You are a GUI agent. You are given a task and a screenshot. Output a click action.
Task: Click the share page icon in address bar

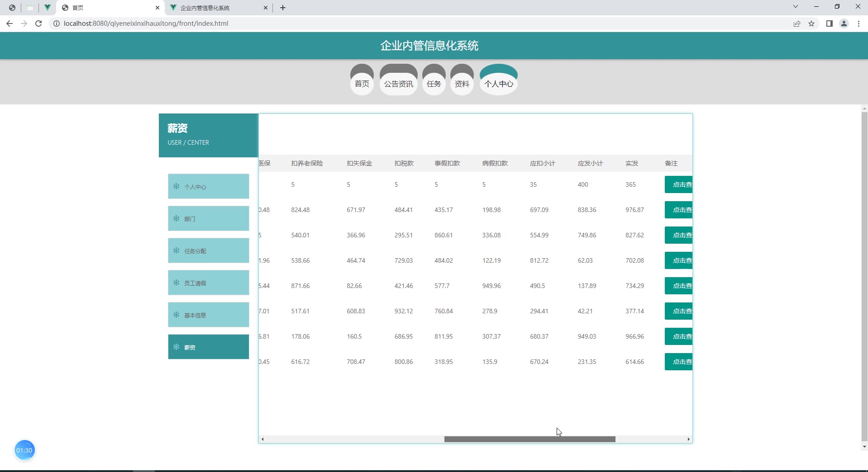797,24
